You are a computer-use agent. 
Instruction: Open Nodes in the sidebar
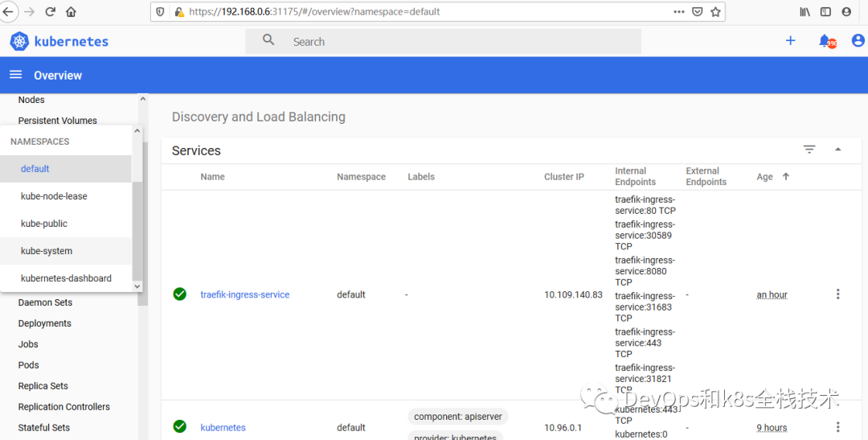pos(31,100)
